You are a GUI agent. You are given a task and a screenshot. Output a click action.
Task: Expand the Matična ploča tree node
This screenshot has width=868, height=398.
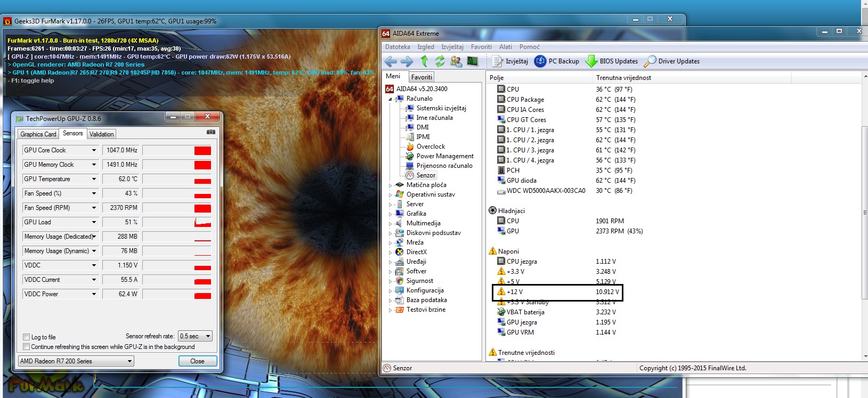pos(390,185)
